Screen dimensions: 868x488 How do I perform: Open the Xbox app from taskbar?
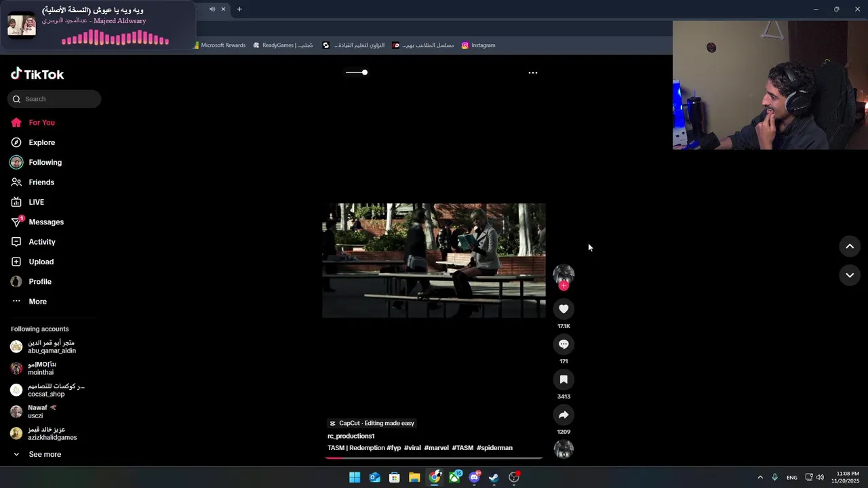[x=454, y=477]
